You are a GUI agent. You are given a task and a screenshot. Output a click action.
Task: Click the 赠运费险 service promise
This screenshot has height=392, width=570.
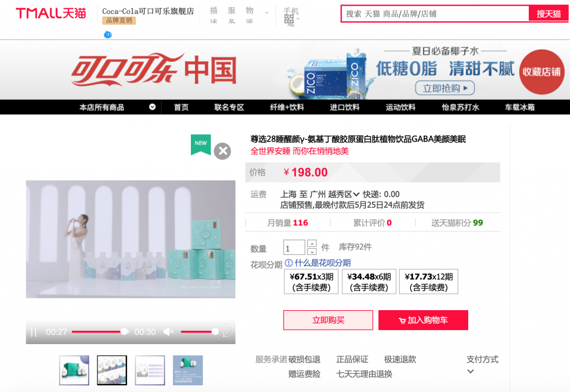tap(304, 374)
